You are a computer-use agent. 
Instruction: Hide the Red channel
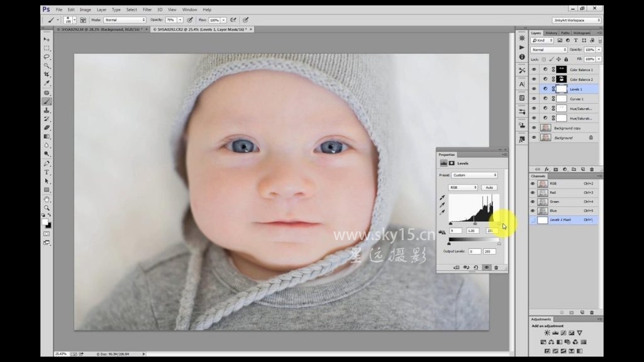533,193
